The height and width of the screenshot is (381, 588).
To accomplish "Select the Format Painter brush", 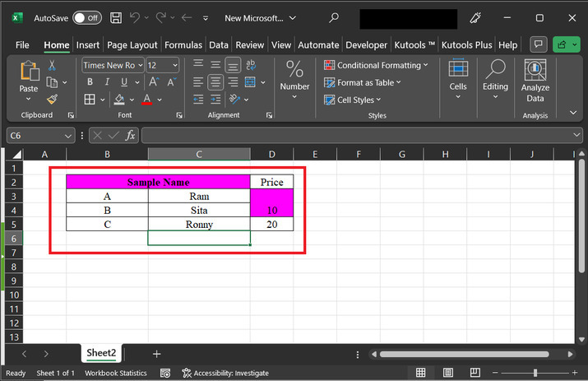I will click(x=52, y=100).
